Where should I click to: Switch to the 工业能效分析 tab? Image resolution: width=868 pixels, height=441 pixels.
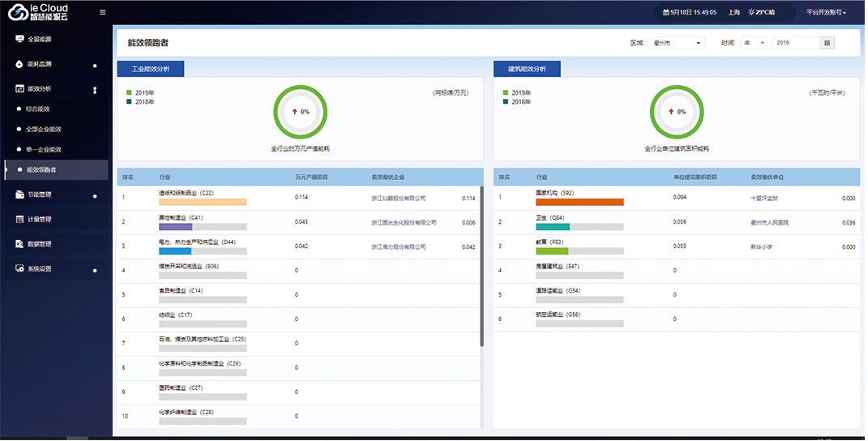[151, 69]
